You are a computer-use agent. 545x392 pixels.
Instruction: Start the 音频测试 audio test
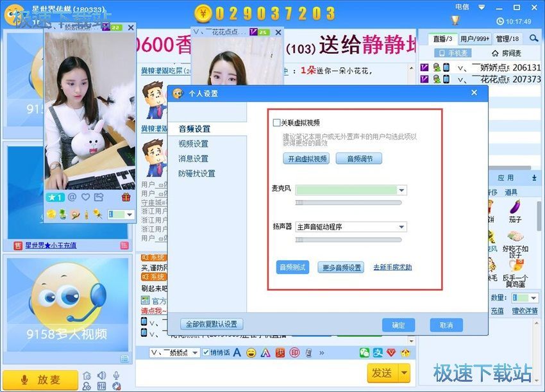[x=292, y=267]
